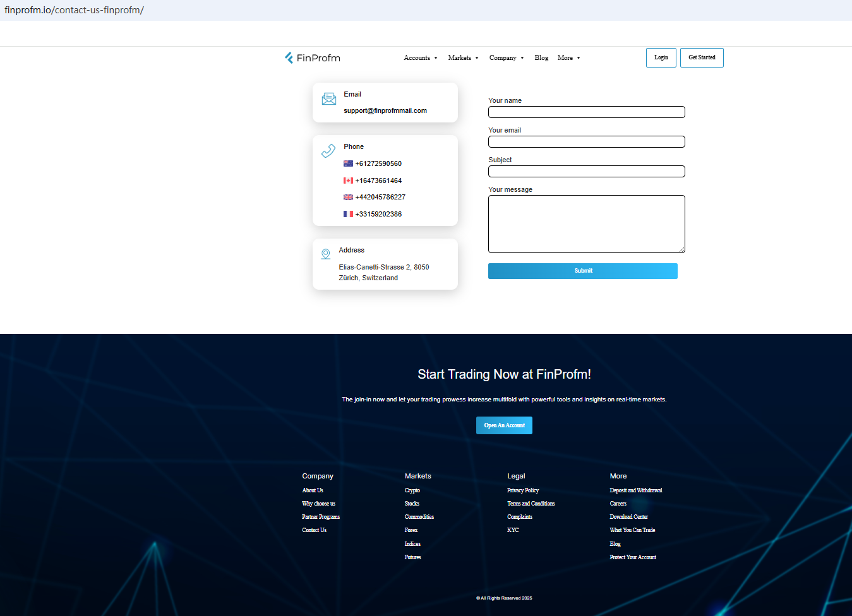Click the French flag icon

(x=348, y=214)
